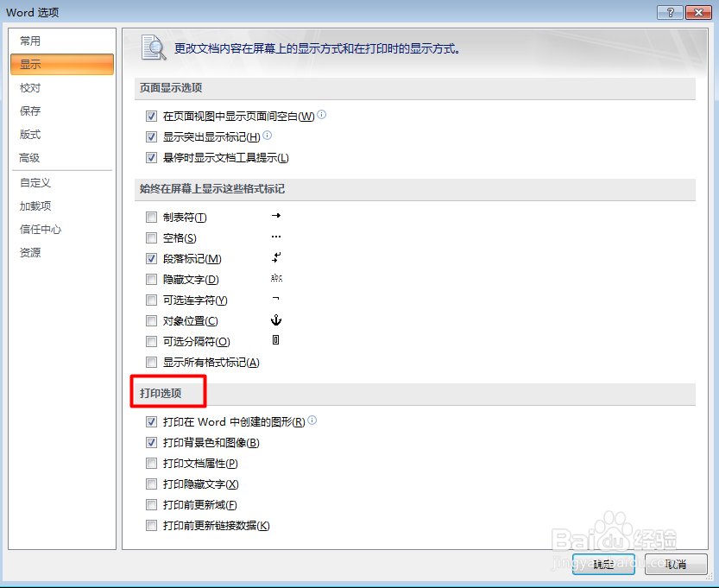The width and height of the screenshot is (719, 588).
Task: Click the tab arrow symbol icon
Action: pos(276,216)
